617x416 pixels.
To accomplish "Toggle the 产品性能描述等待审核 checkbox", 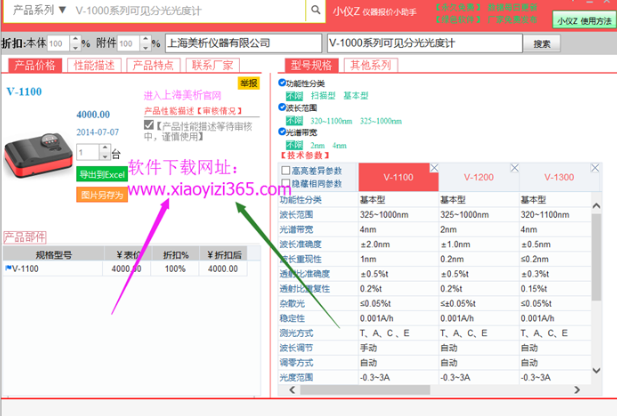I will point(149,126).
